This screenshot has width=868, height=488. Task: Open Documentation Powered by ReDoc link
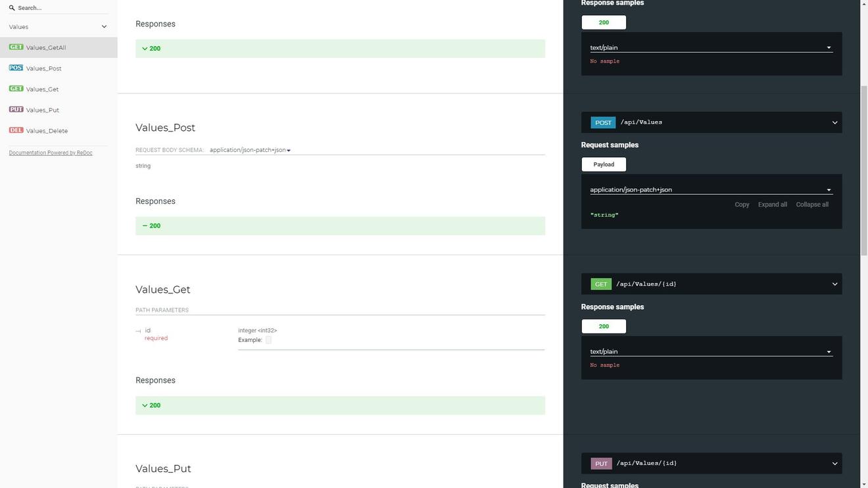pos(51,153)
